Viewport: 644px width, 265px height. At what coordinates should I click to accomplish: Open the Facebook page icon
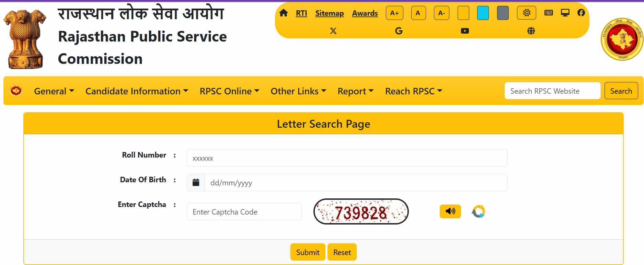pos(581,13)
